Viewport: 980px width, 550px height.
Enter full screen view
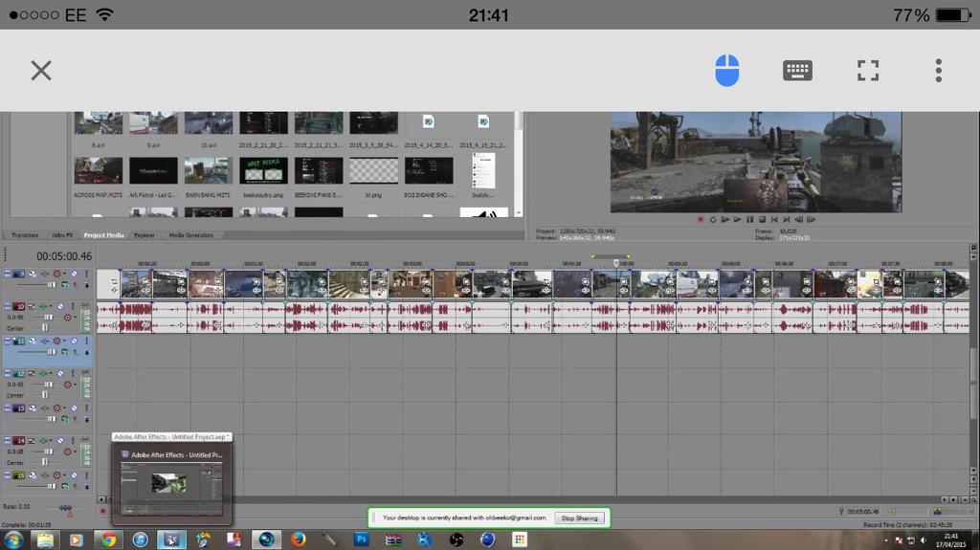(868, 71)
